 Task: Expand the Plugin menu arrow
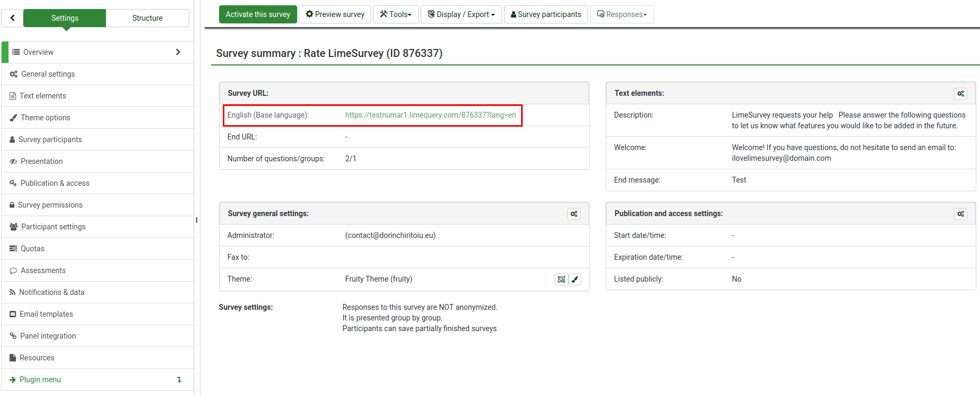pos(179,380)
